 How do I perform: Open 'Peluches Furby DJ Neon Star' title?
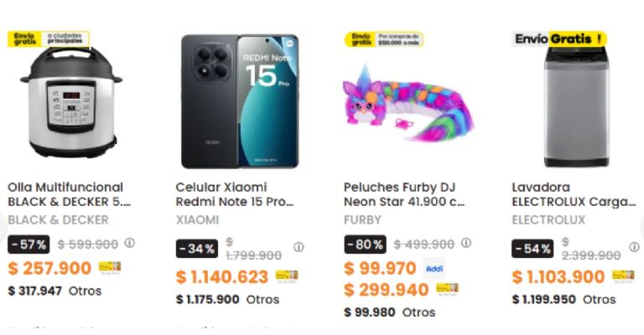404,194
